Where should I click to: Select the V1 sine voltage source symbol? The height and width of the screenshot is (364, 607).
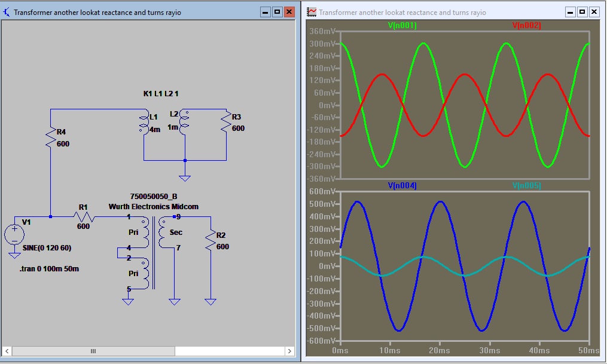pos(15,233)
